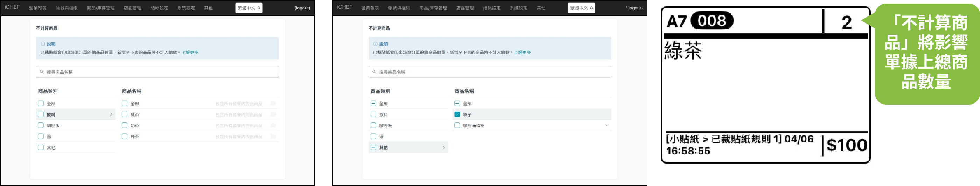
Task: Click the 了解更多 link on the 紅茶 screen
Action: [x=190, y=52]
